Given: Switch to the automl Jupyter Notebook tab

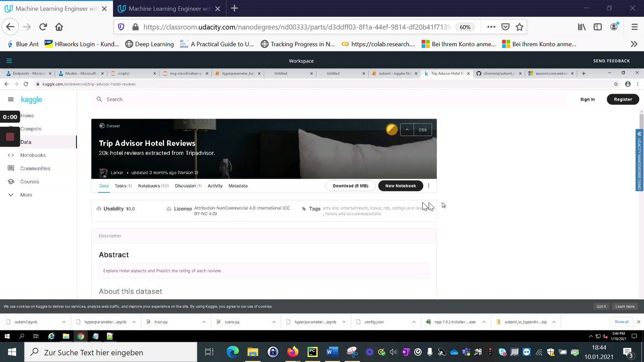Looking at the screenshot, I should [x=395, y=73].
